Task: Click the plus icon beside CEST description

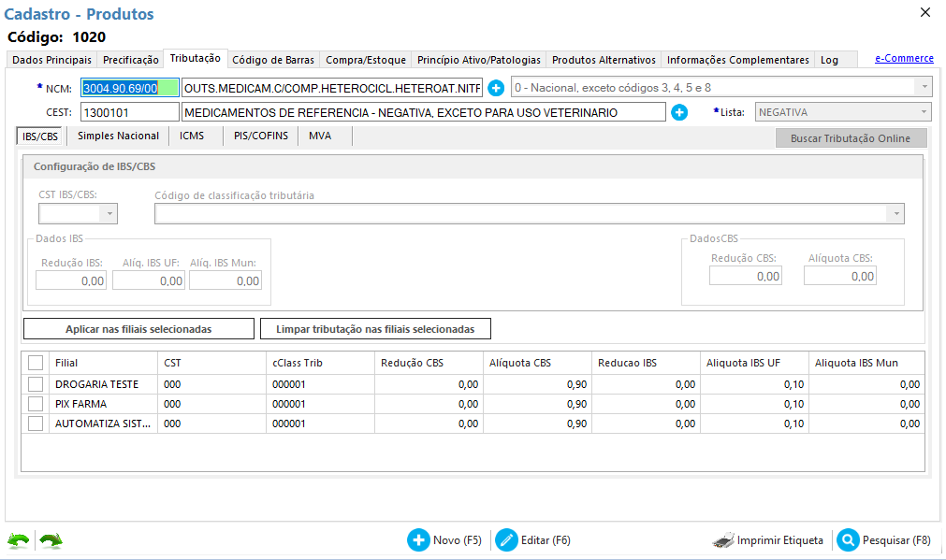Action: coord(679,112)
